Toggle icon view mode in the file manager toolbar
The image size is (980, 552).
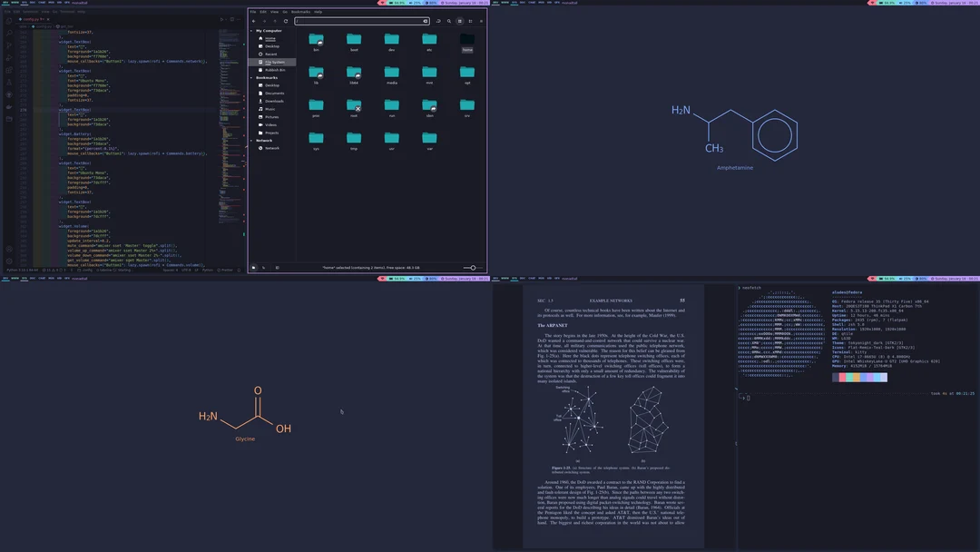(459, 20)
